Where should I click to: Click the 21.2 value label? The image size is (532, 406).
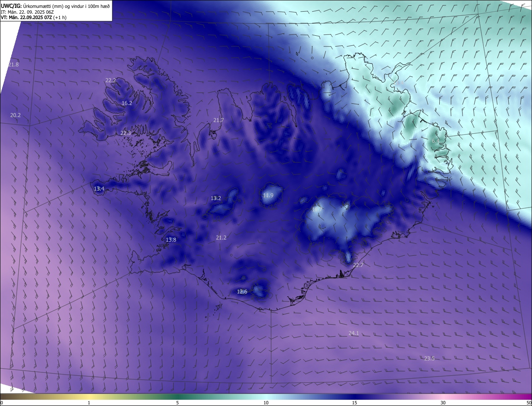(x=221, y=238)
